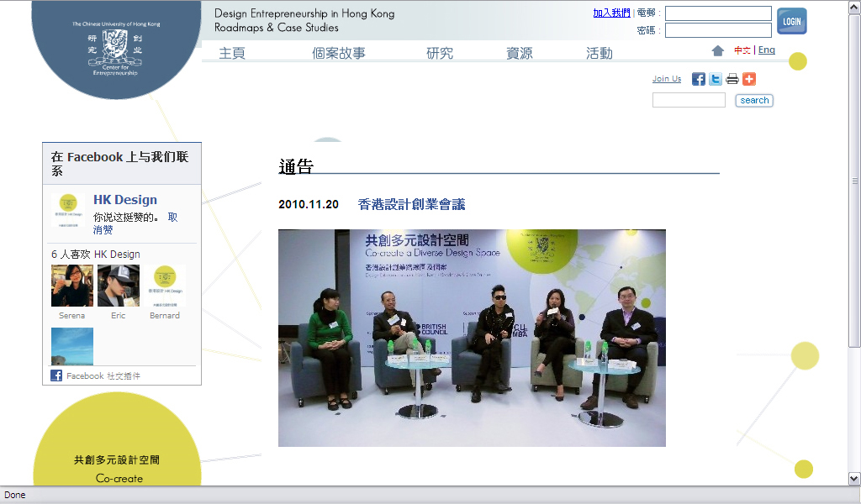Switch language to Eng

[767, 50]
